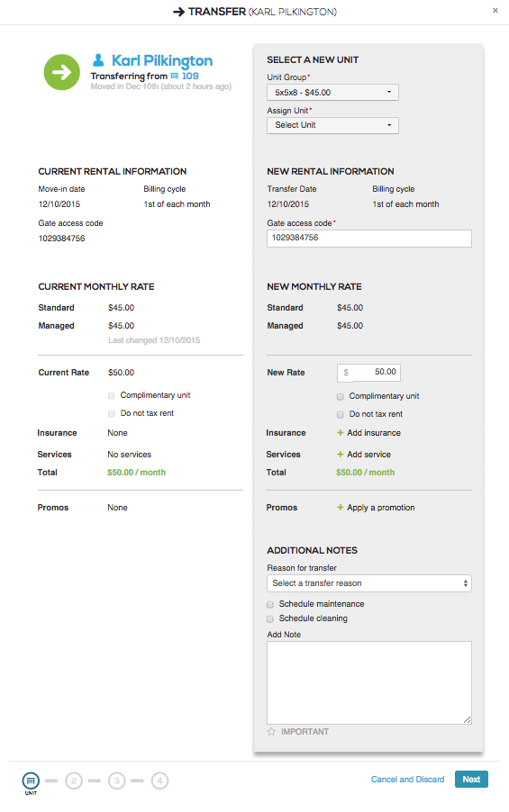509x812 pixels.
Task: Click the unit 109 storage icon
Action: coord(175,77)
